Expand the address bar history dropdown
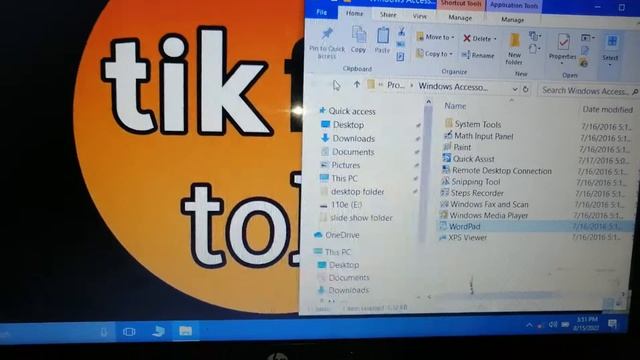The image size is (640, 360). [x=515, y=89]
